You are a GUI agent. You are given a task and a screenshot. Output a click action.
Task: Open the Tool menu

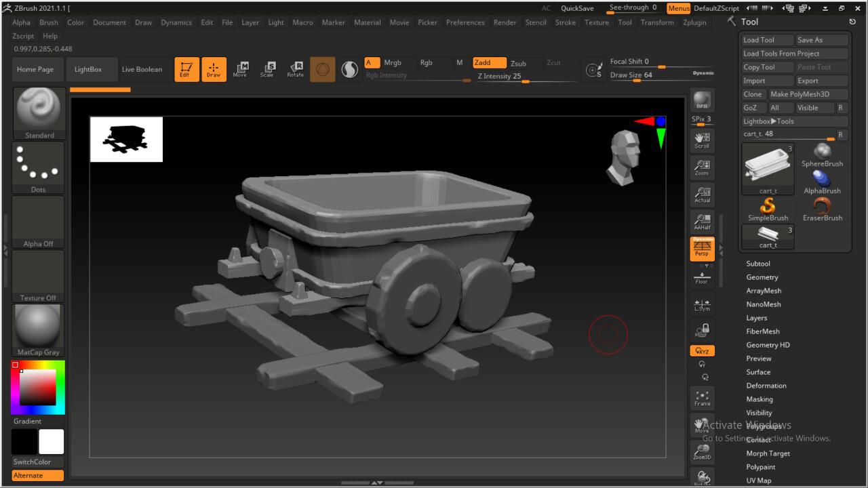pyautogui.click(x=625, y=22)
